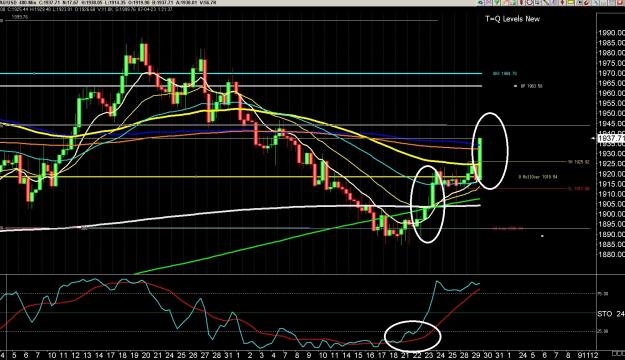This screenshot has height=360, width=625.
Task: Click date 30 on the time axis
Action: tap(488, 355)
